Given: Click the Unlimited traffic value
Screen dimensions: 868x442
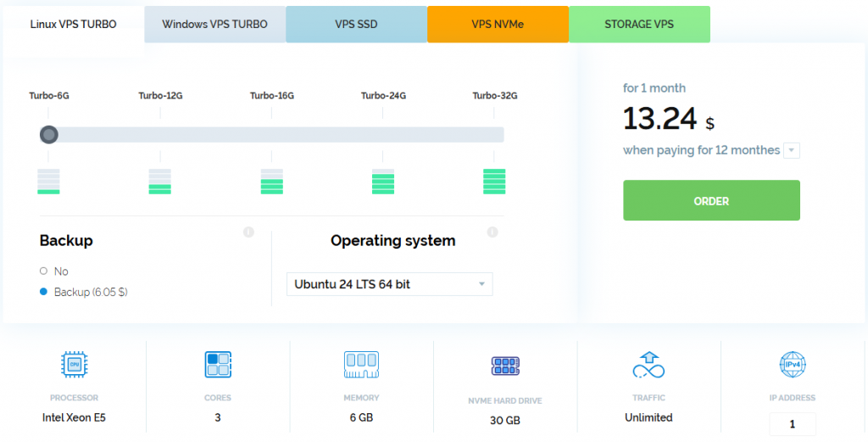Looking at the screenshot, I should (648, 417).
